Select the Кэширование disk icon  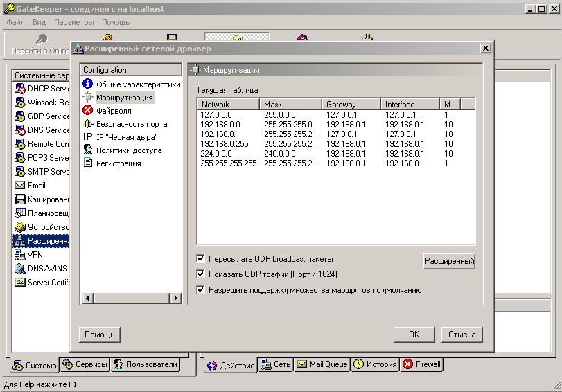click(x=19, y=199)
